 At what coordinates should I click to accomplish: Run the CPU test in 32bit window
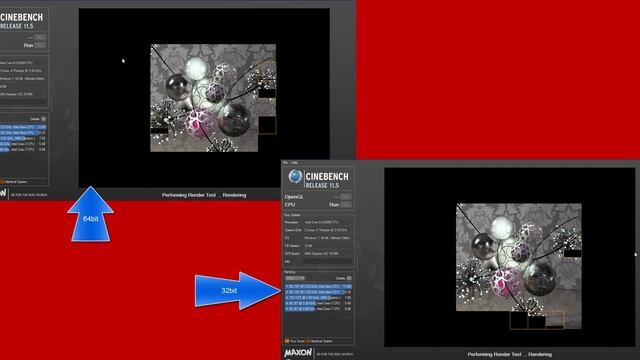pyautogui.click(x=346, y=204)
